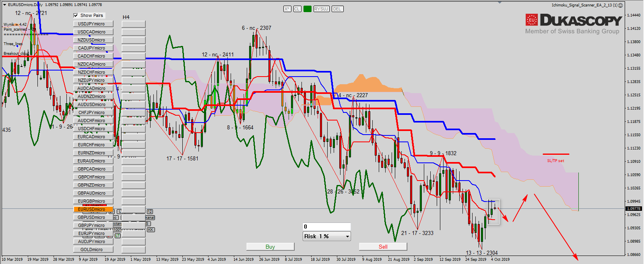Click the lot size input field
The height and width of the screenshot is (264, 644).
pyautogui.click(x=326, y=227)
